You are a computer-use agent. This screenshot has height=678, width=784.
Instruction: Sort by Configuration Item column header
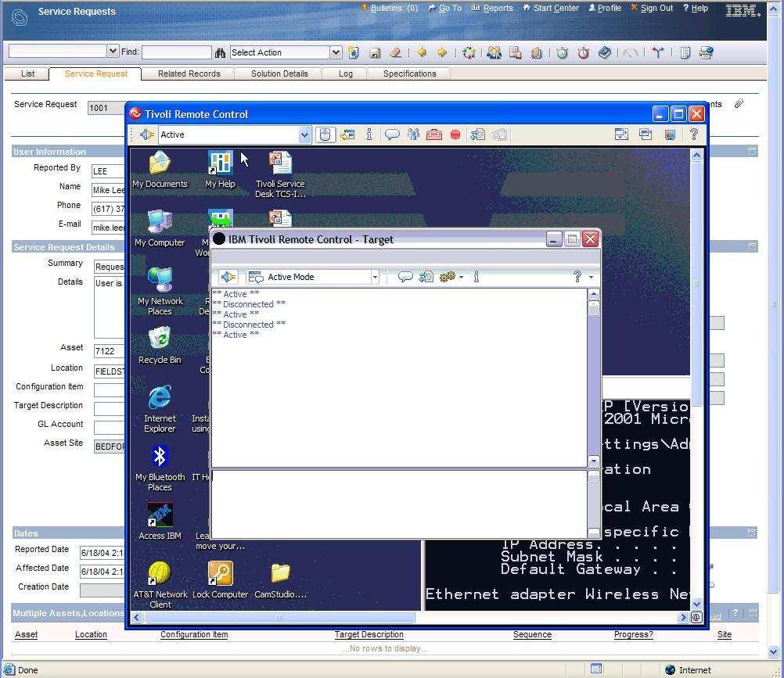(x=194, y=634)
